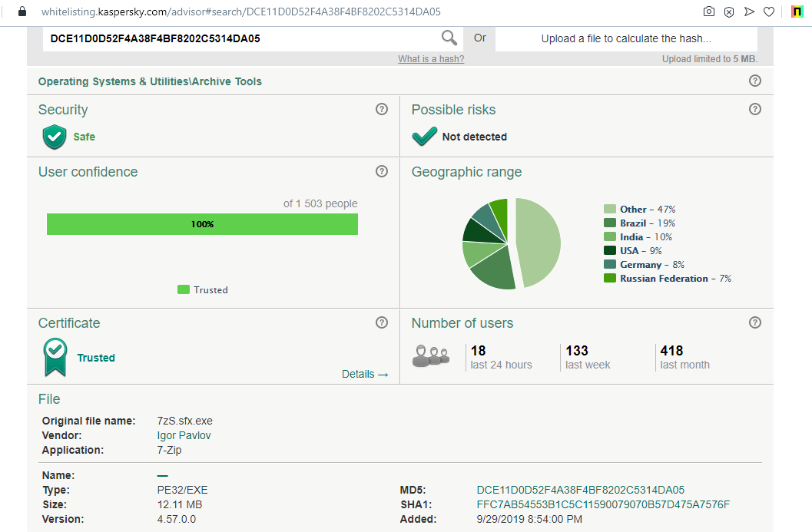Open the Possible risks help icon
The height and width of the screenshot is (532, 812).
(x=755, y=109)
